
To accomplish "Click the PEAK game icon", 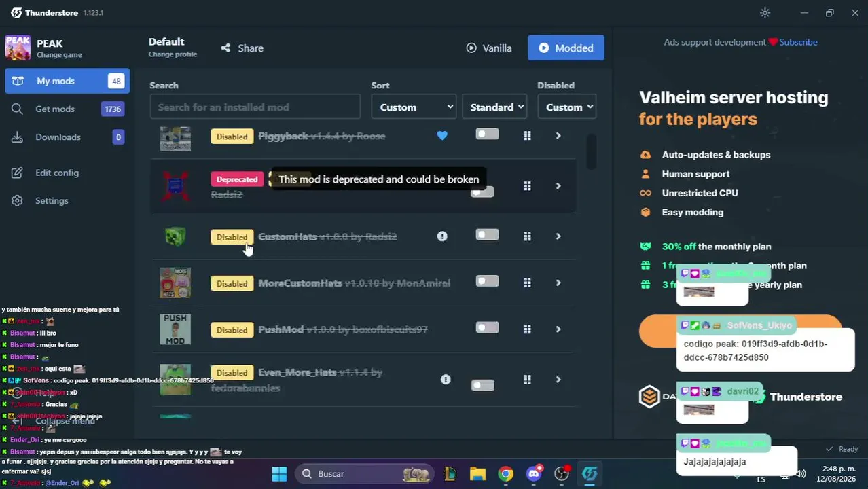I will coord(18,48).
